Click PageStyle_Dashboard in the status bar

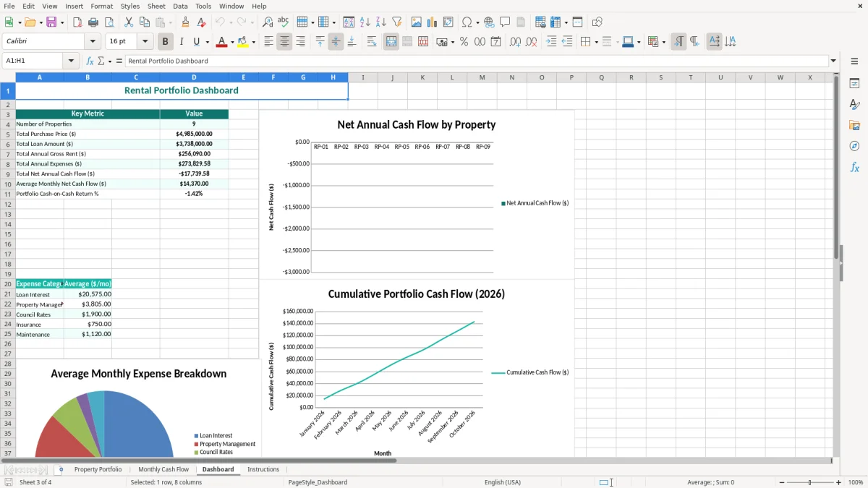[318, 482]
